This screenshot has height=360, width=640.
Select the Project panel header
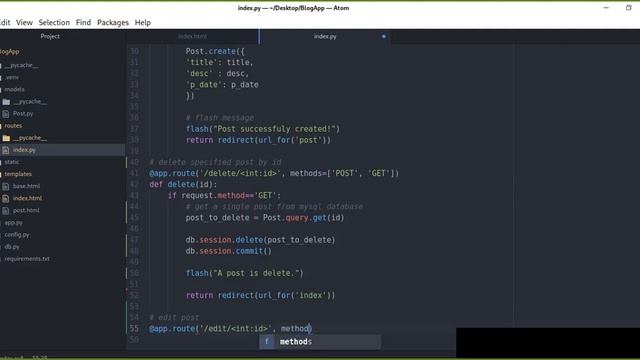tap(50, 36)
